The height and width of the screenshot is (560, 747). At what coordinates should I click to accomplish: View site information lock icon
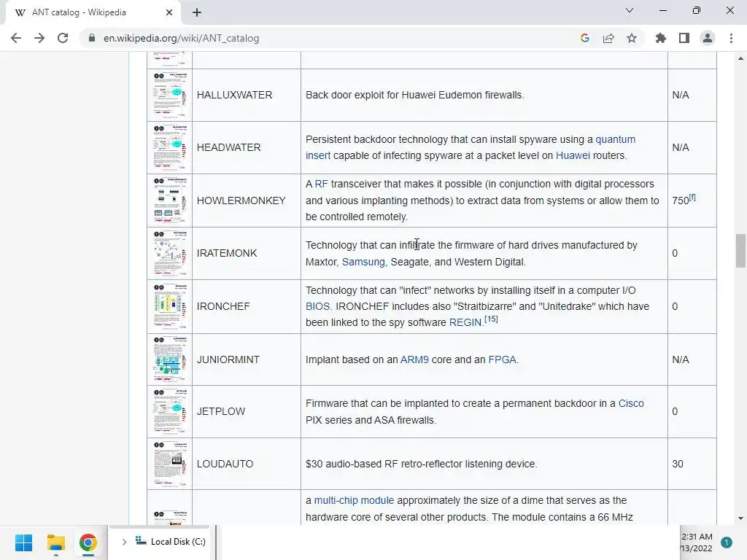(92, 38)
